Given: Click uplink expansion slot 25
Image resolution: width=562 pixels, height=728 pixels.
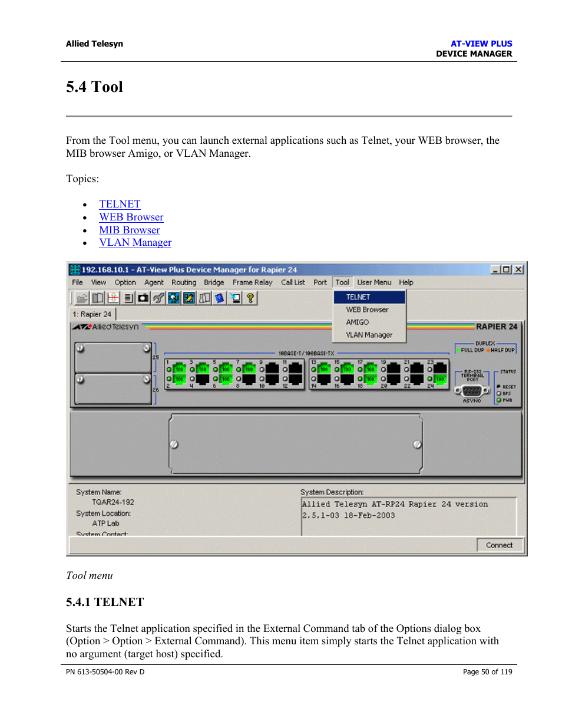Looking at the screenshot, I should tap(113, 357).
